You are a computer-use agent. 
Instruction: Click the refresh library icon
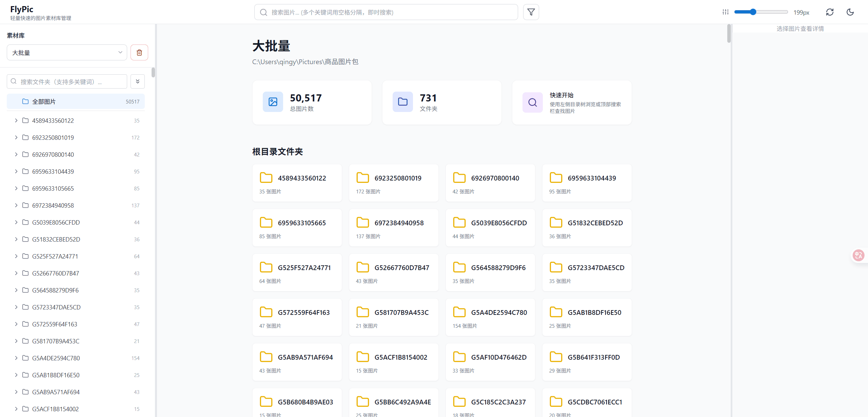coord(830,12)
